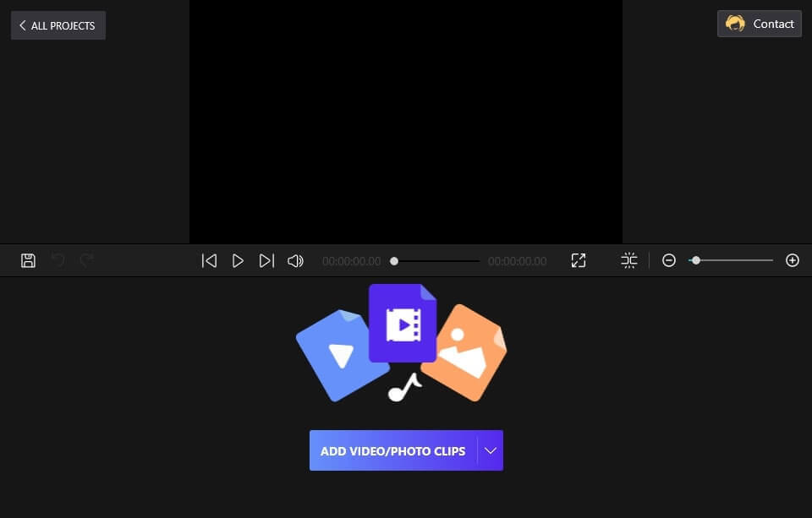
Task: Click the redo arrow icon
Action: [x=86, y=259]
